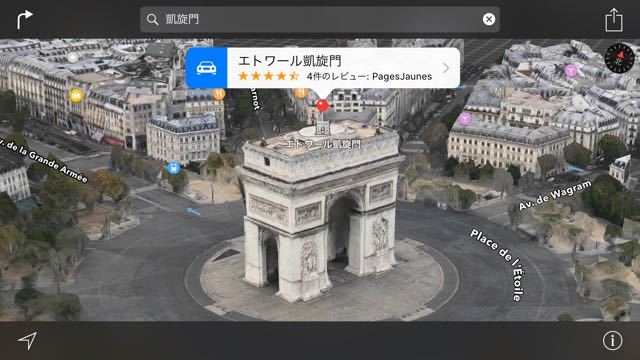The height and width of the screenshot is (360, 640).
Task: Tap the orange restaurant marker near Carnot
Action: point(219,94)
